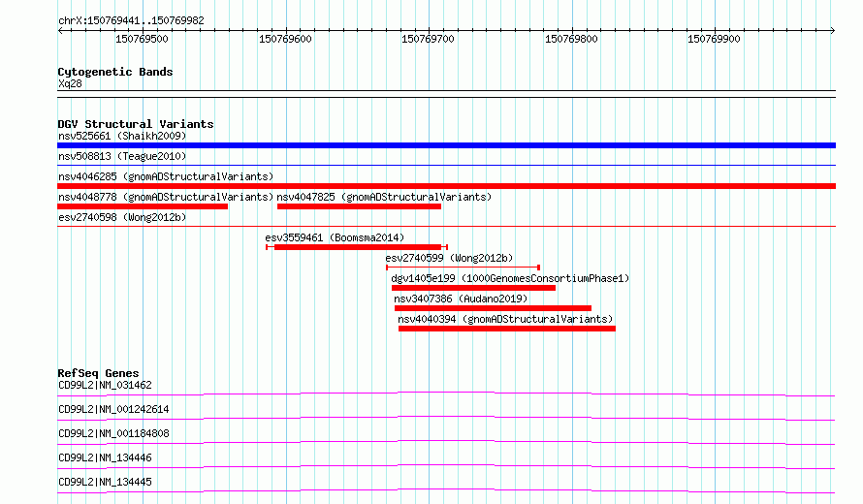Viewport: 863px width, 504px height.
Task: Click the 150769700 ruler position label
Action: click(428, 39)
